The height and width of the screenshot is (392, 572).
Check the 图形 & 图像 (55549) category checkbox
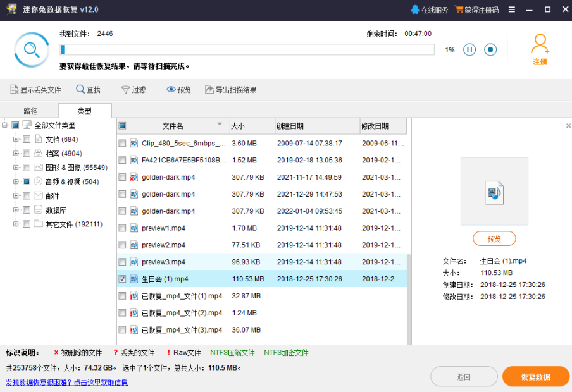27,168
